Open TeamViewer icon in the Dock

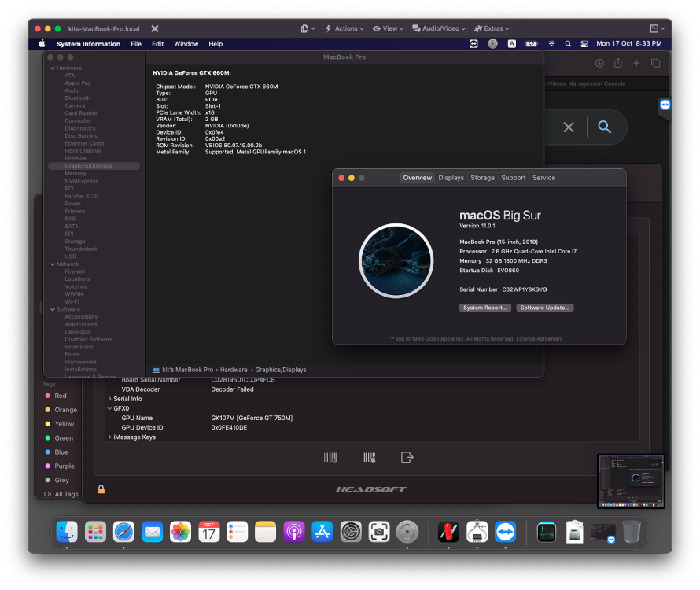[506, 532]
